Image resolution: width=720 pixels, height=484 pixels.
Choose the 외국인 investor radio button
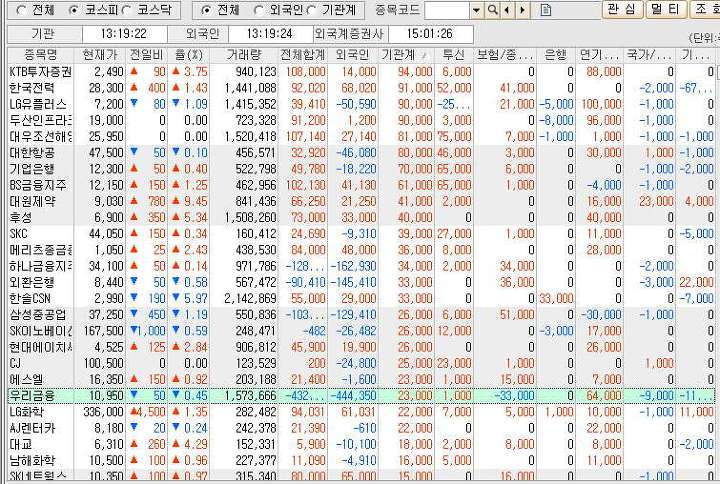259,10
